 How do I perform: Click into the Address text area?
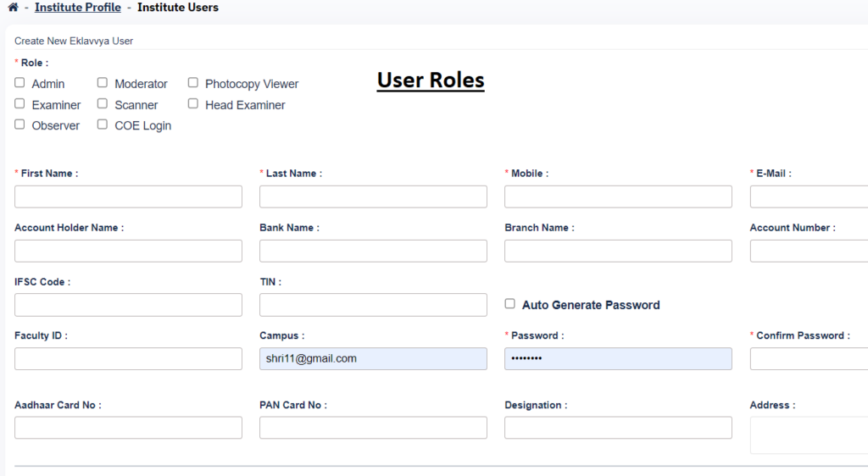pyautogui.click(x=809, y=435)
